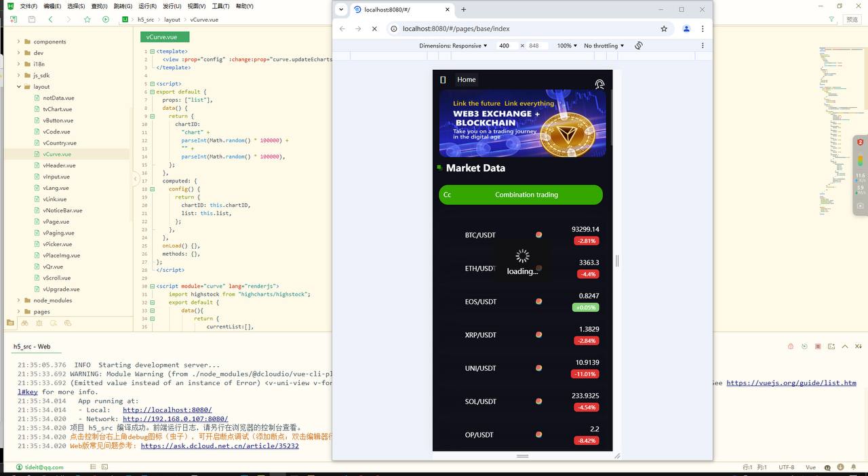Click the bookmark star icon in HBuilderX toolbar
Image resolution: width=868 pixels, height=476 pixels.
click(87, 20)
